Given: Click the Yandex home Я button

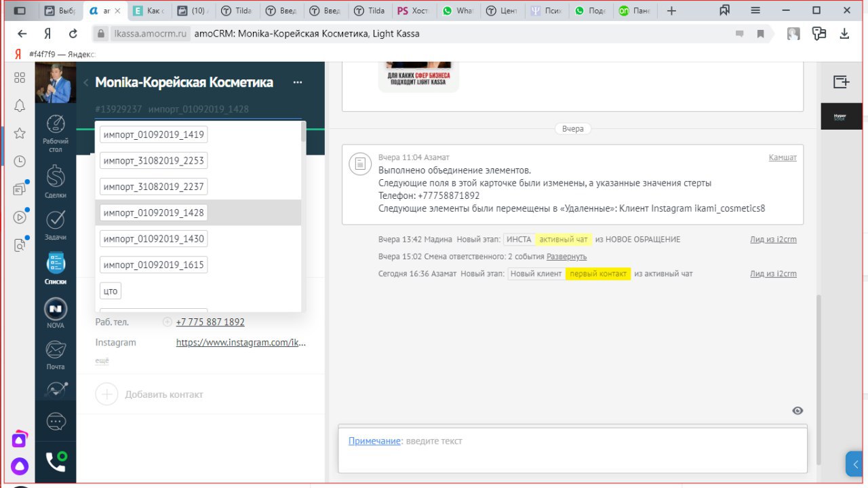Looking at the screenshot, I should click(47, 33).
